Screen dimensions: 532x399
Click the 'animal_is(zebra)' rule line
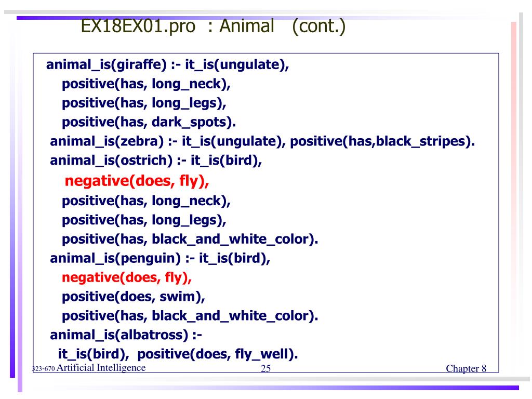(262, 141)
